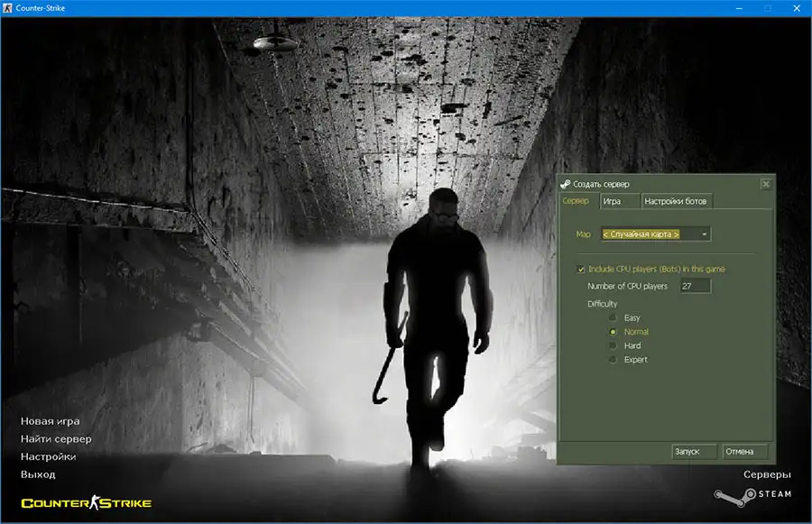The width and height of the screenshot is (812, 524).
Task: Open the Map dropdown arrow
Action: 704,234
